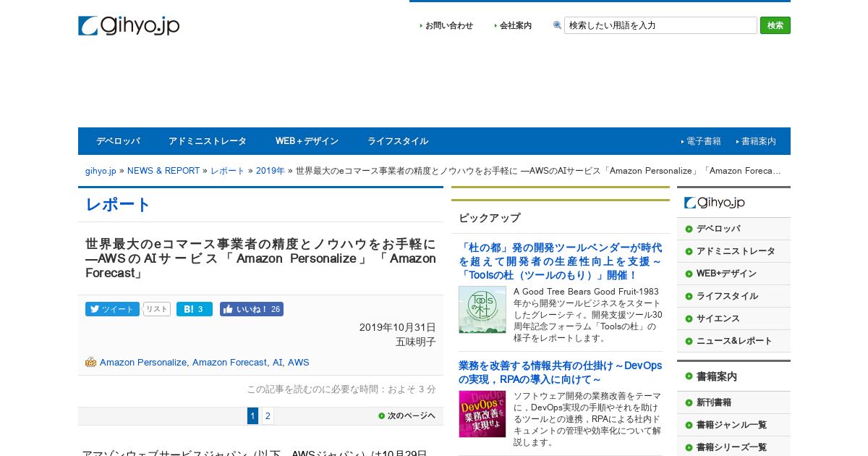This screenshot has width=868, height=456.
Task: Open 書籍案内 in the blue navbar
Action: point(758,141)
